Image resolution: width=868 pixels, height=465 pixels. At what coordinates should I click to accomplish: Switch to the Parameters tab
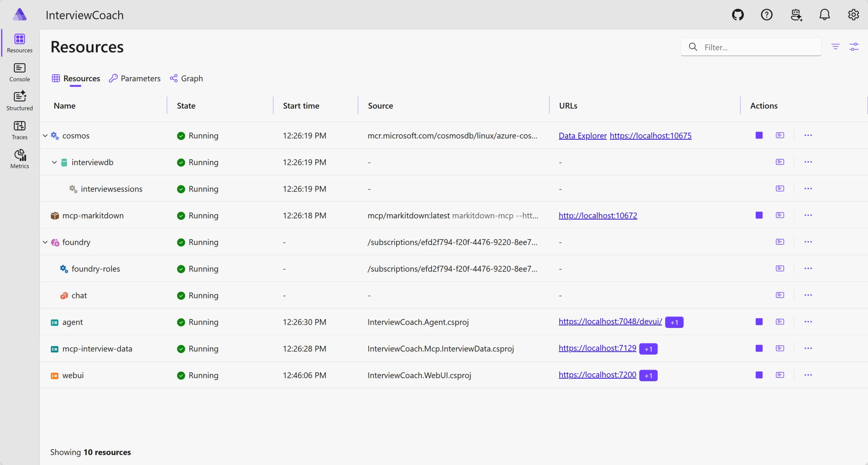134,78
